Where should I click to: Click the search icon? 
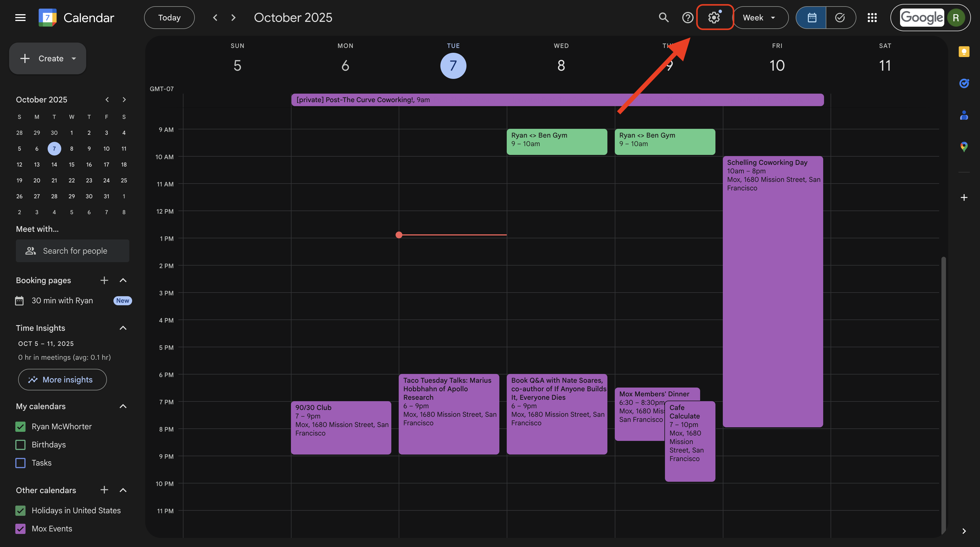tap(663, 18)
